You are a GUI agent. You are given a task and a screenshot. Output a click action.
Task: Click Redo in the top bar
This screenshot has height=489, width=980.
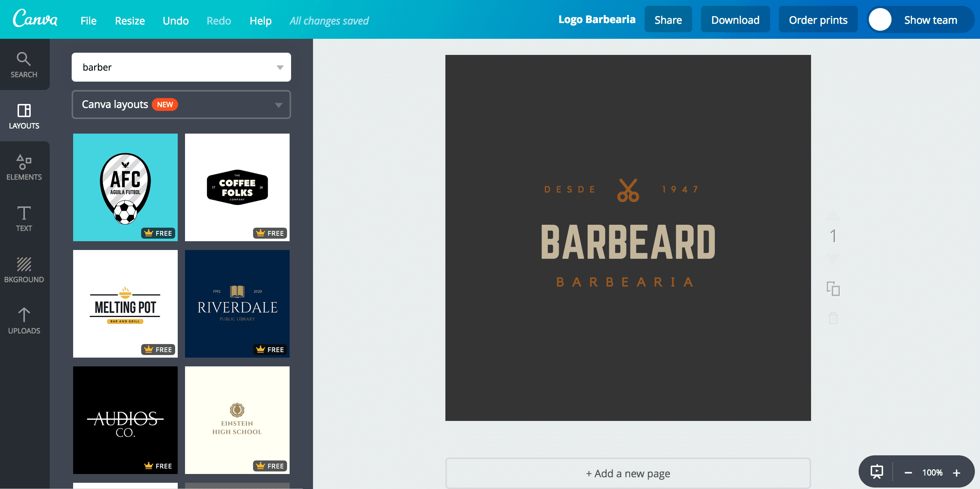coord(219,20)
